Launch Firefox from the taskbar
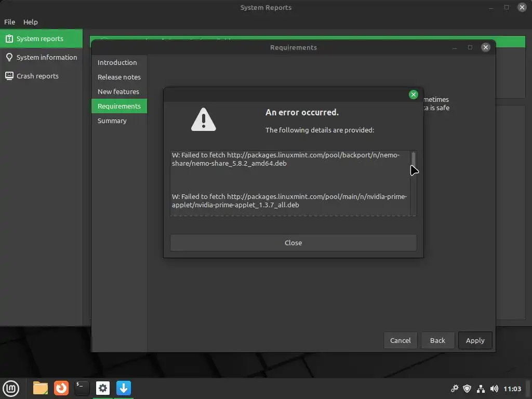 point(61,388)
